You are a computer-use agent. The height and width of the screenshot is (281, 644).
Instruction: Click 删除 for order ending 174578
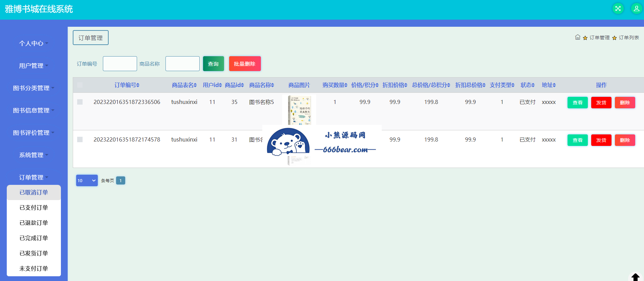(x=625, y=140)
